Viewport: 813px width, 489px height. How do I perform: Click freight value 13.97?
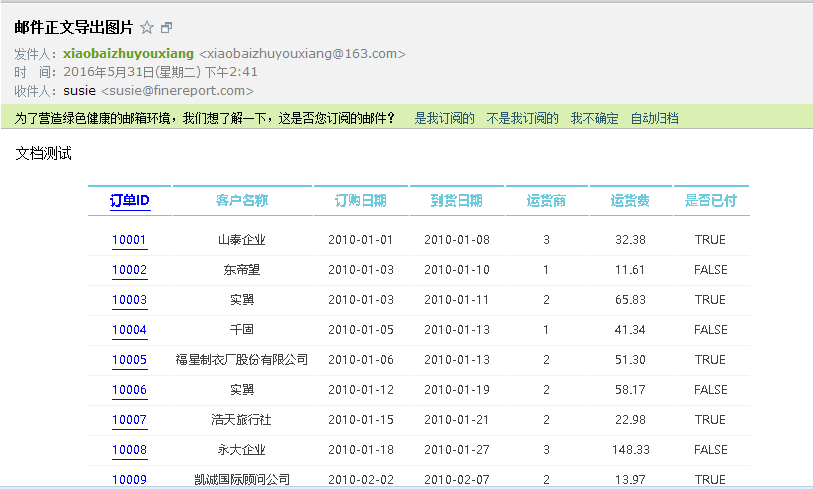630,480
